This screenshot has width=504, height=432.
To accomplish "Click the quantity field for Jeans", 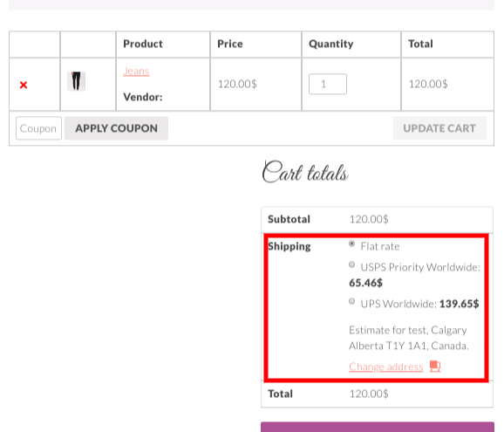I will (328, 84).
